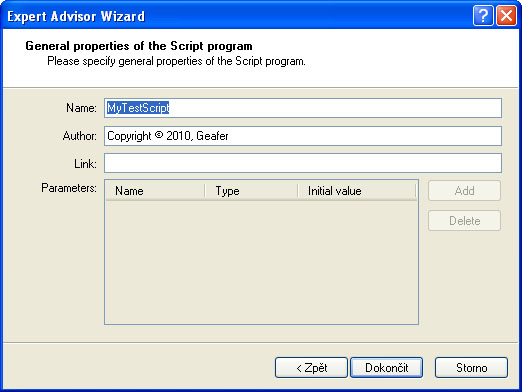Screen dimensions: 522x392
Task: Click the Delete parameter button
Action: tap(464, 221)
